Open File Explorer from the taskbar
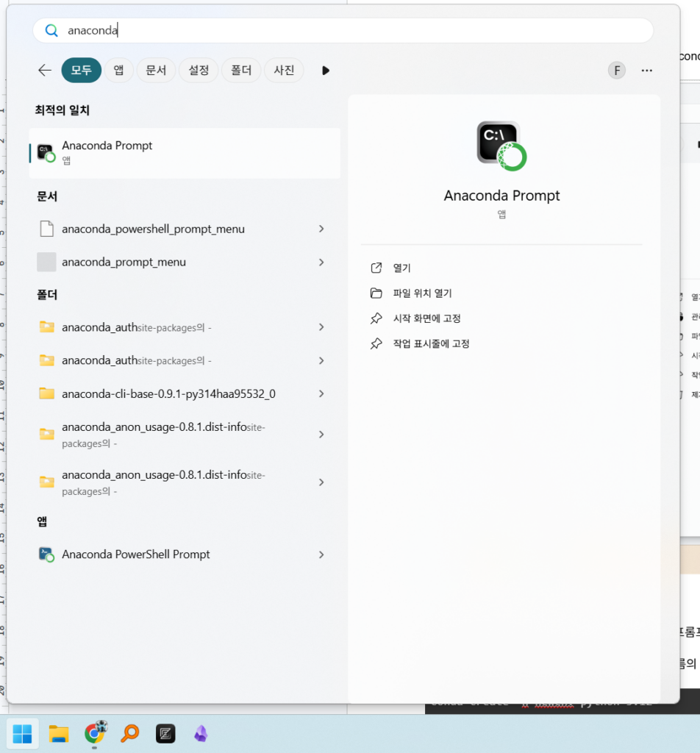Image resolution: width=700 pixels, height=753 pixels. (59, 734)
